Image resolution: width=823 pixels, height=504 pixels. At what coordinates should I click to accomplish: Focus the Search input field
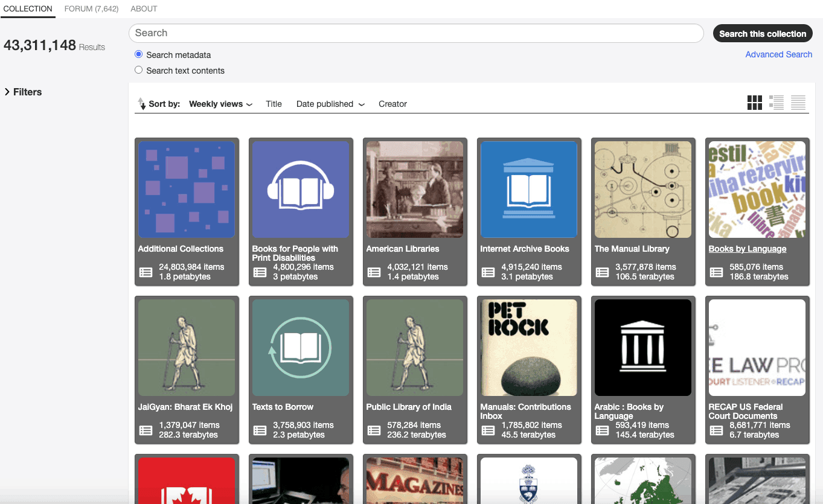(x=416, y=33)
